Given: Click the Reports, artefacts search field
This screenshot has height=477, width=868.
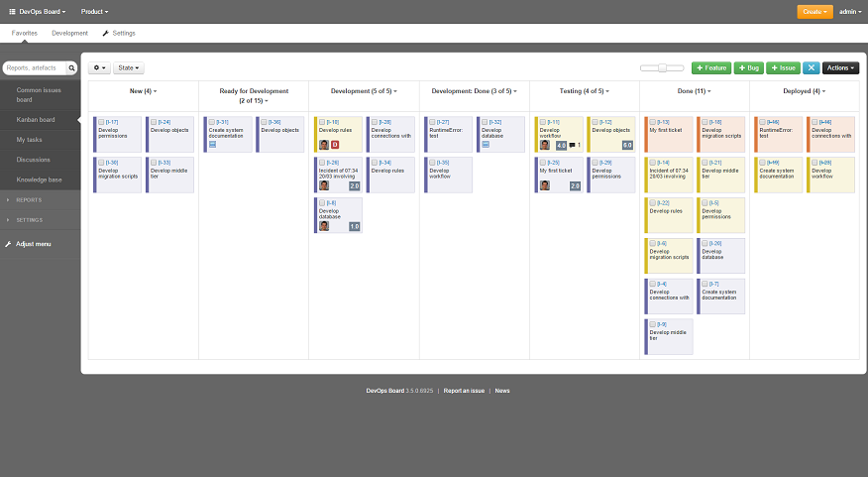Looking at the screenshot, I should pos(35,68).
